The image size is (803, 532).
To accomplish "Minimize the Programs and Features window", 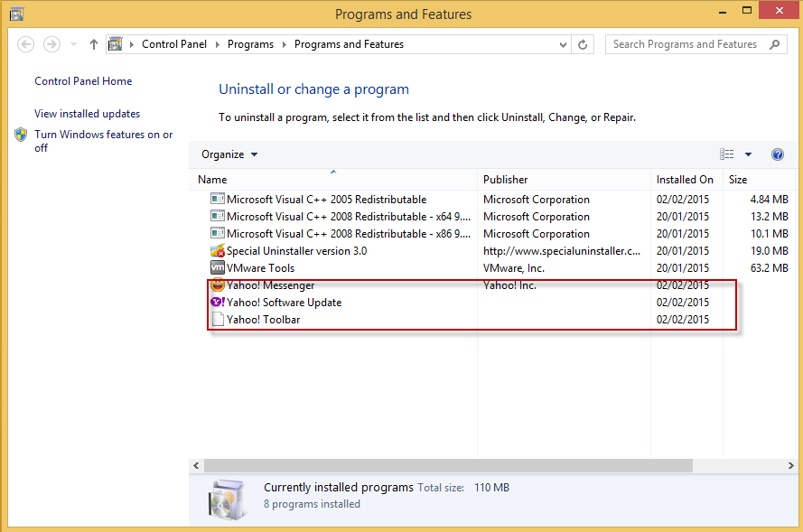I will (723, 11).
